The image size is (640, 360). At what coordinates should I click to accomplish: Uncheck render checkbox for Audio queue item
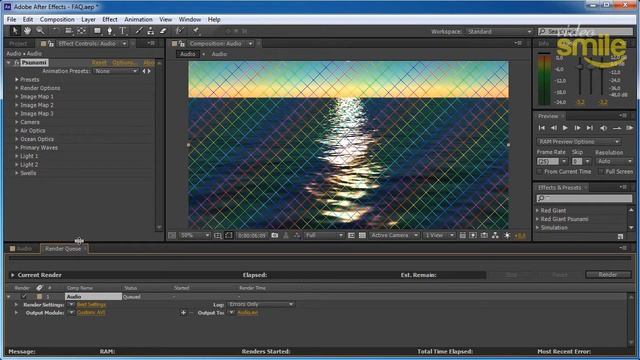[x=24, y=297]
